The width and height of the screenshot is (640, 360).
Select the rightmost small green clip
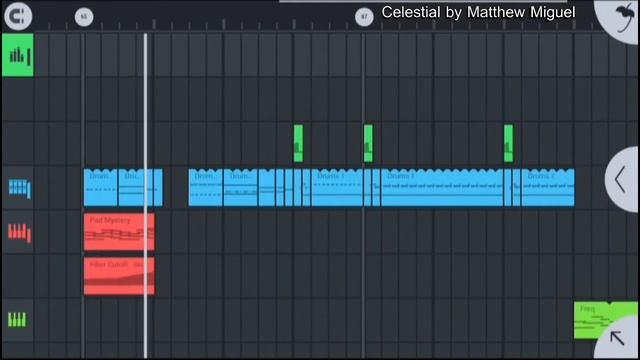508,143
